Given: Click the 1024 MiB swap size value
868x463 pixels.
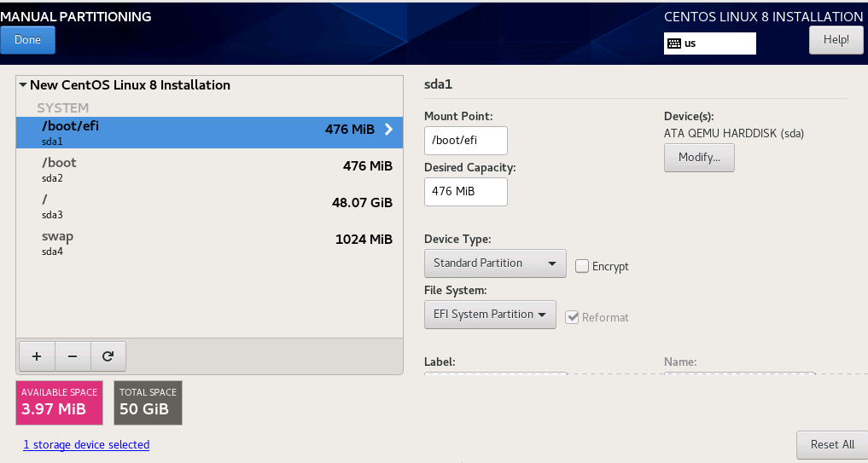Looking at the screenshot, I should pyautogui.click(x=364, y=239).
